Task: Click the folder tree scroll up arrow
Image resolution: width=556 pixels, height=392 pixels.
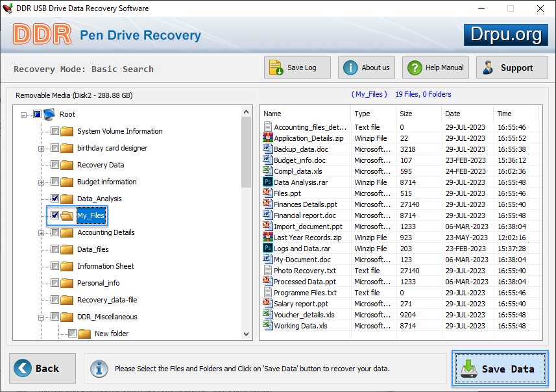Action: pos(247,112)
